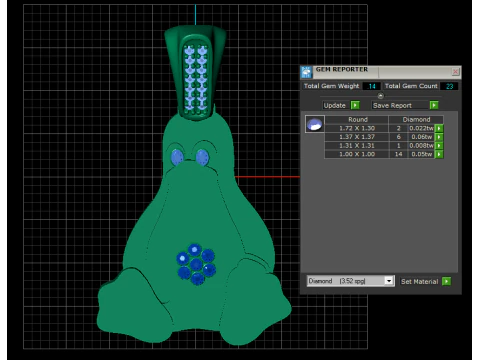
Task: Click the green arrow beside Set Material
Action: (446, 282)
